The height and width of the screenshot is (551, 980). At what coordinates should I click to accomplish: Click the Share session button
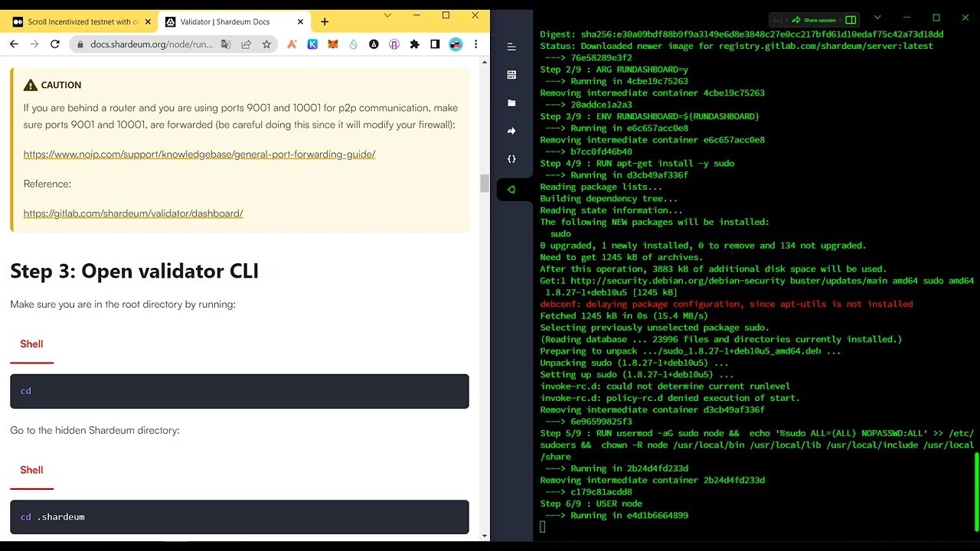tap(814, 20)
